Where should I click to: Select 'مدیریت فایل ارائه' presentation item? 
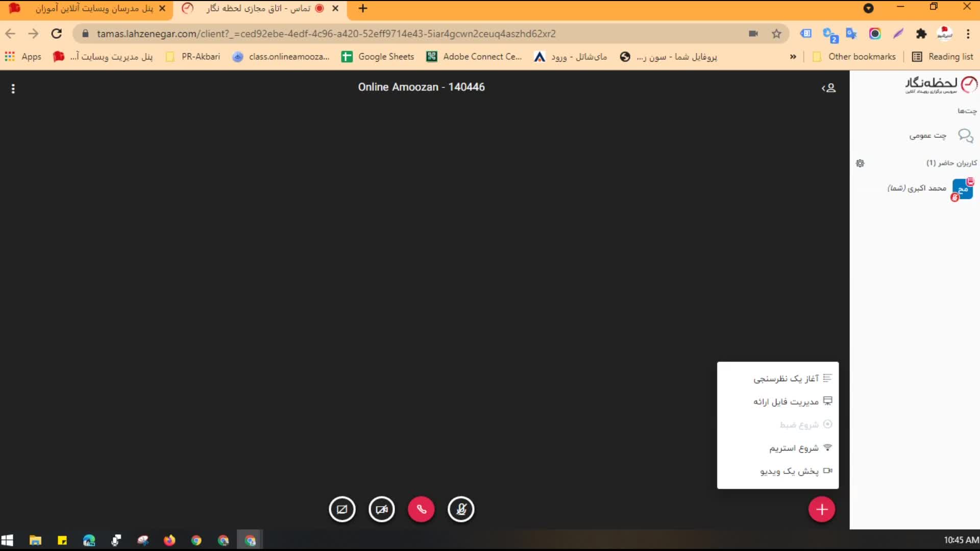point(786,402)
